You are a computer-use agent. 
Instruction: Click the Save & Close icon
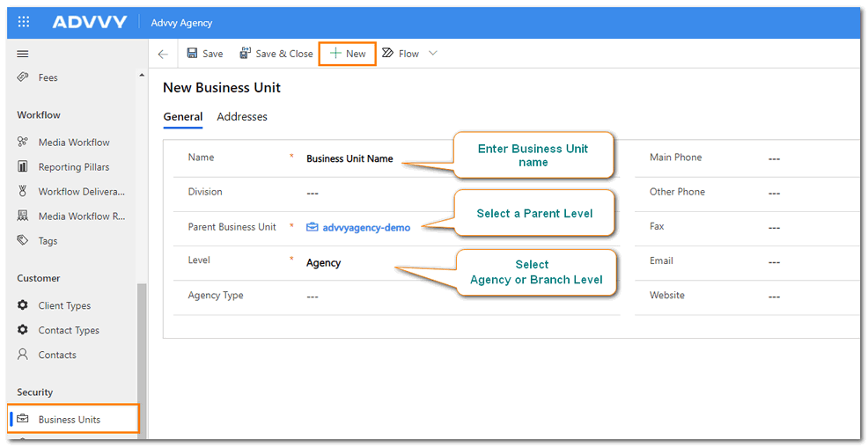(245, 54)
